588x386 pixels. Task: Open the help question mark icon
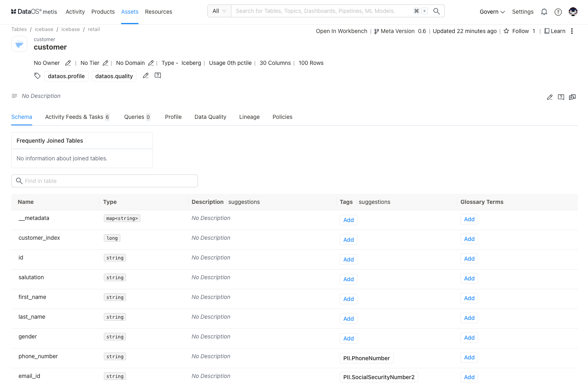coord(558,12)
